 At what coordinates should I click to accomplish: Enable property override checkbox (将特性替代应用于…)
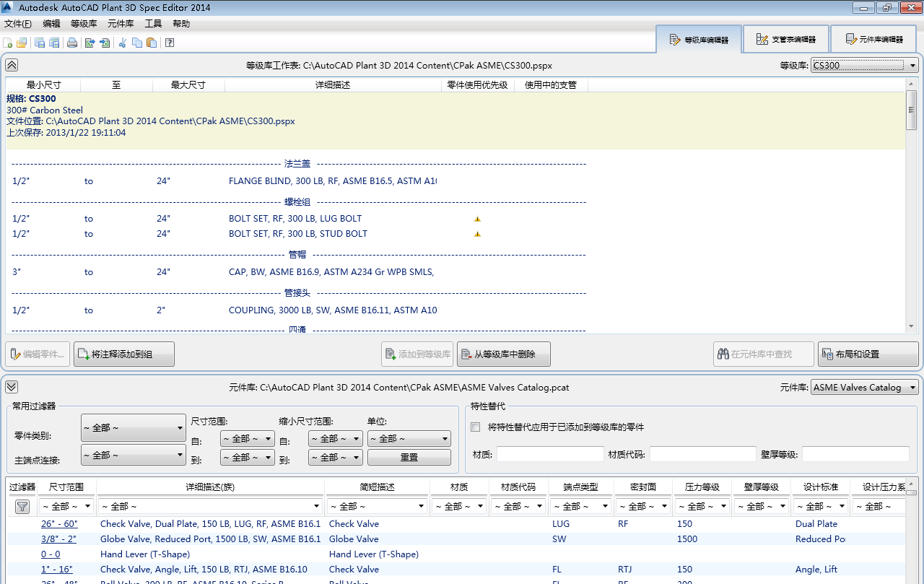475,427
